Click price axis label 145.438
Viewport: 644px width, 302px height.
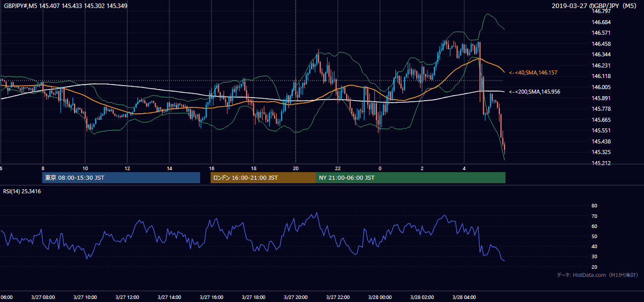point(601,141)
